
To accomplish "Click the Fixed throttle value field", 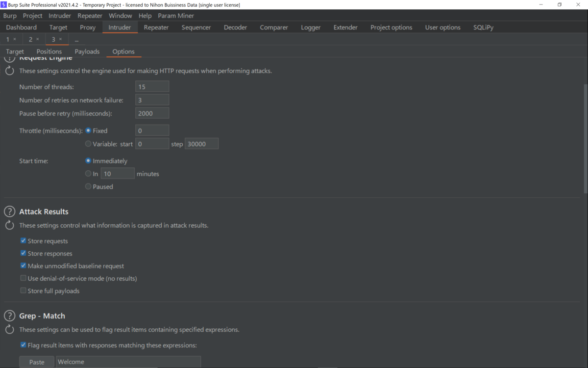I will tap(152, 131).
